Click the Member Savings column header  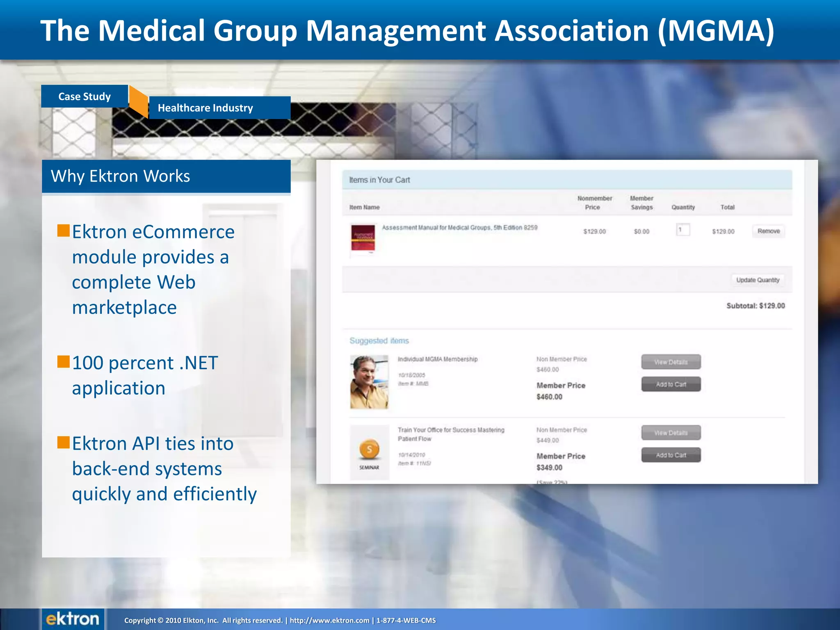641,203
